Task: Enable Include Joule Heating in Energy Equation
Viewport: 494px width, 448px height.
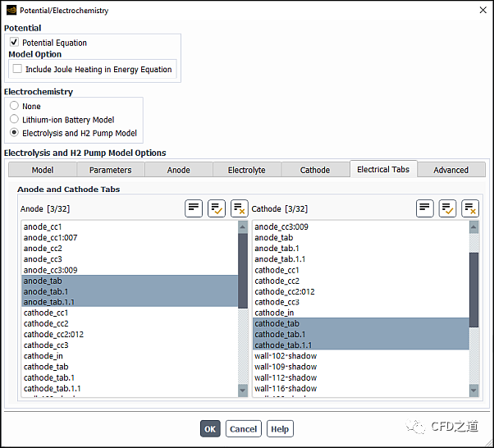Action: pos(17,69)
